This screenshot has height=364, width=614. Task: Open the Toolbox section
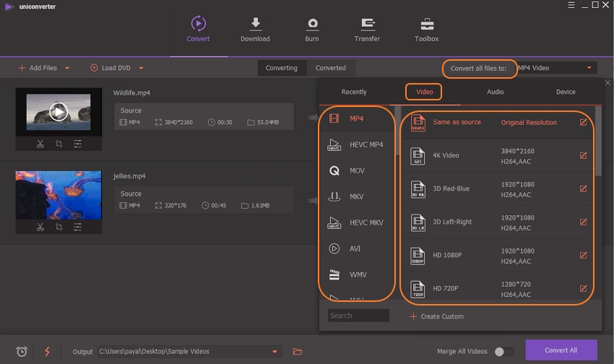(426, 30)
